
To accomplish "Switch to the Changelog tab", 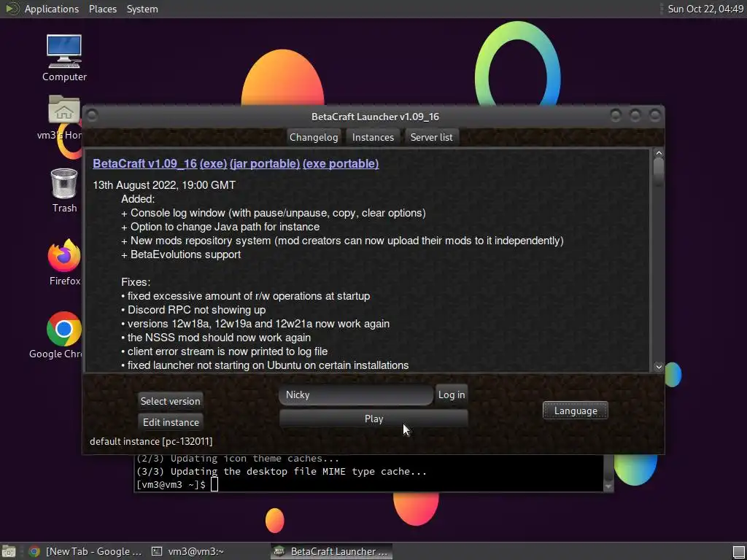I will [x=314, y=137].
